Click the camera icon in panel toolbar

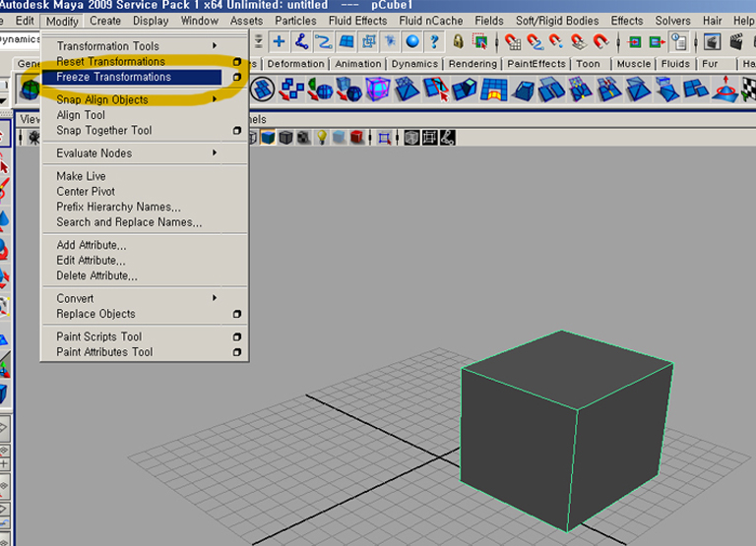click(x=33, y=138)
